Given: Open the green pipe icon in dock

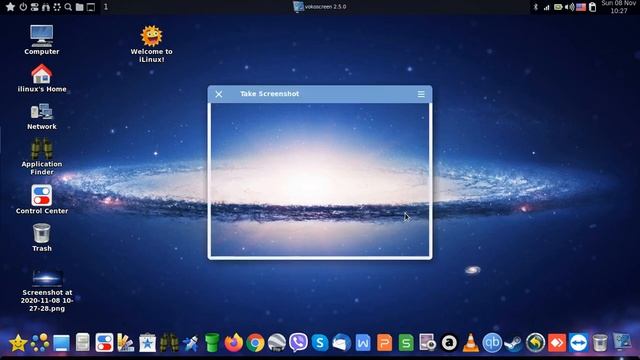Looking at the screenshot, I should (x=212, y=343).
